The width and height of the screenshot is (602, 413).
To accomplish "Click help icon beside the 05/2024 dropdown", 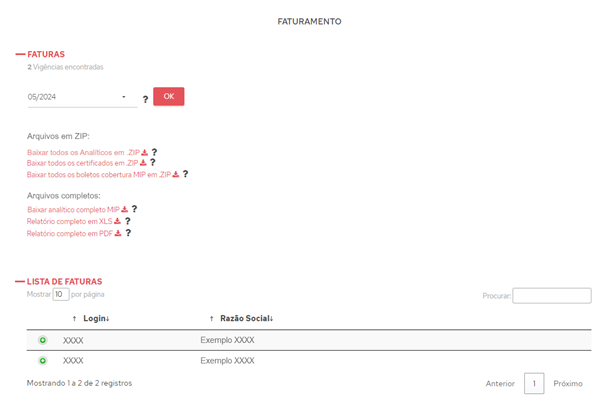I will tap(145, 99).
